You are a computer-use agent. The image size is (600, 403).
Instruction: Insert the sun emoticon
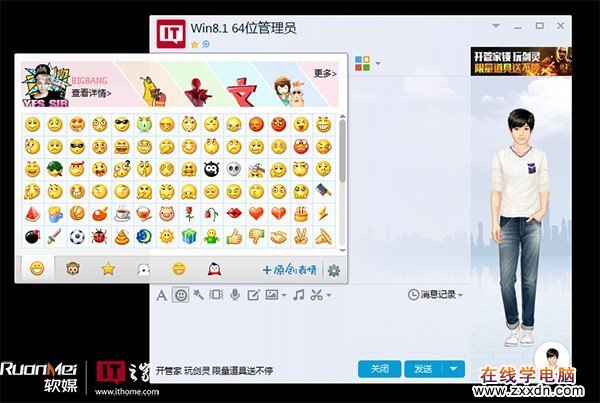[x=167, y=237]
